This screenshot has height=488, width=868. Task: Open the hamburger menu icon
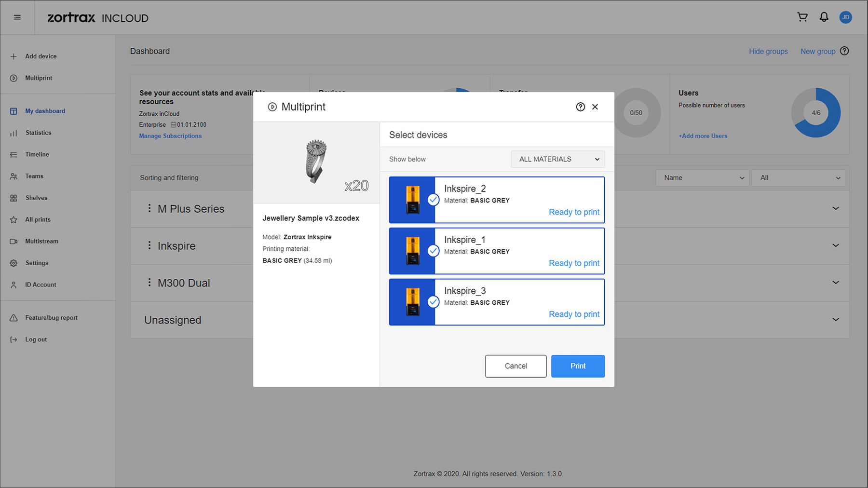pyautogui.click(x=17, y=17)
